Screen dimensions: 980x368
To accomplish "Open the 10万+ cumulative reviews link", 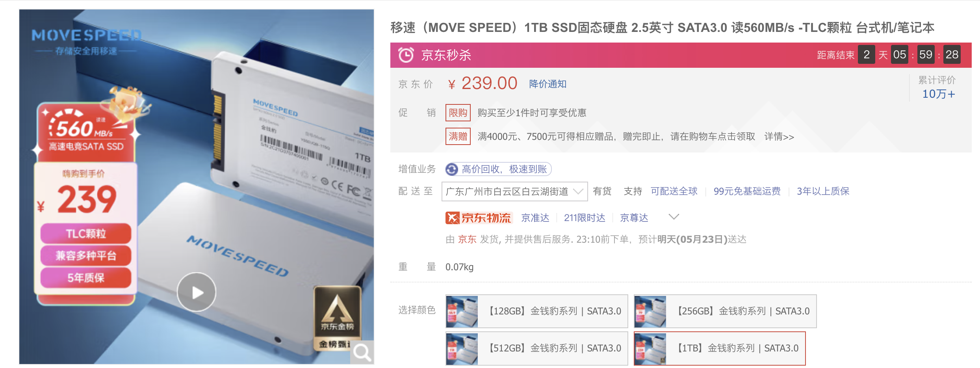I will [939, 94].
